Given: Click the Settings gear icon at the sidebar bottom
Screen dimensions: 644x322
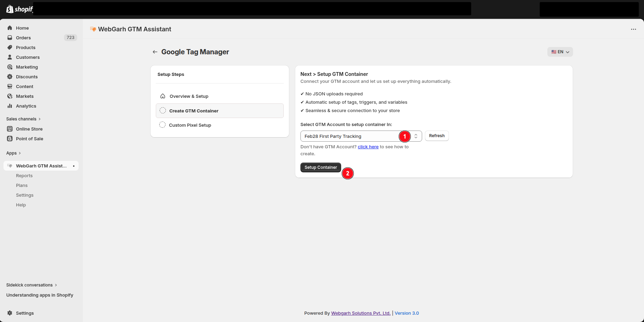Looking at the screenshot, I should [10, 313].
